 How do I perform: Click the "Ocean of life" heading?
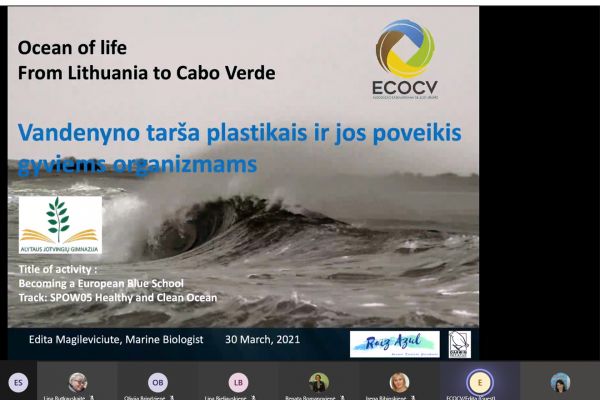click(72, 48)
